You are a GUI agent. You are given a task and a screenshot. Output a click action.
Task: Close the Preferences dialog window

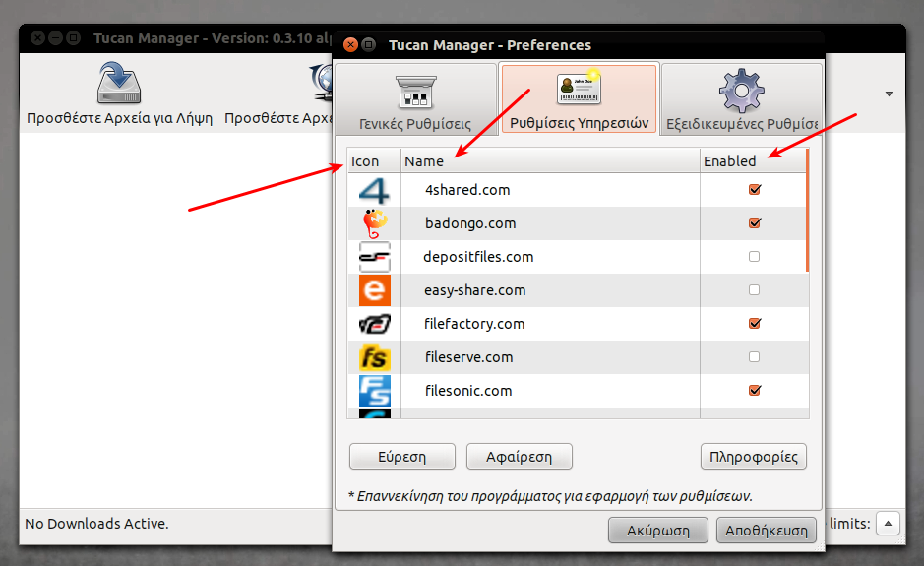[x=350, y=45]
